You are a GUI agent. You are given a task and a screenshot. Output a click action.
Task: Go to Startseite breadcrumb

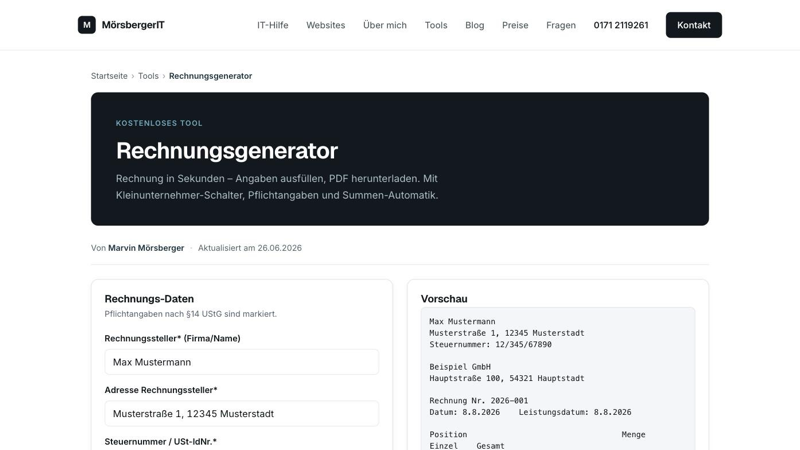[109, 76]
